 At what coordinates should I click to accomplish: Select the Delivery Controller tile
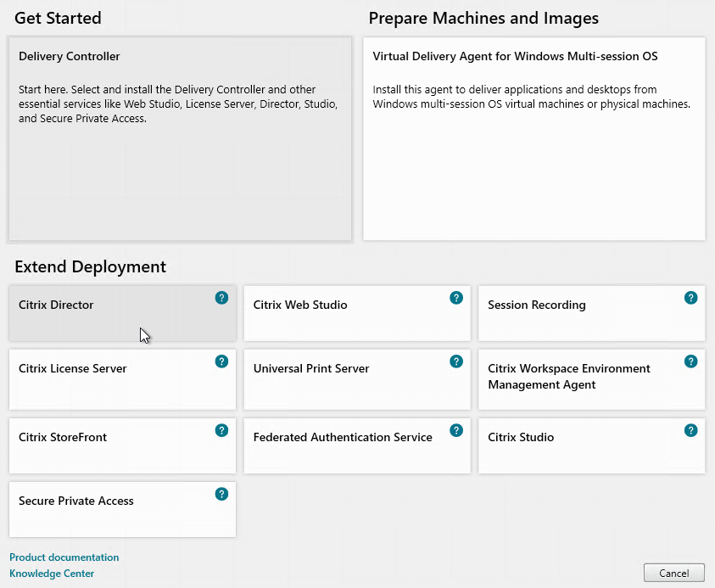[180, 138]
